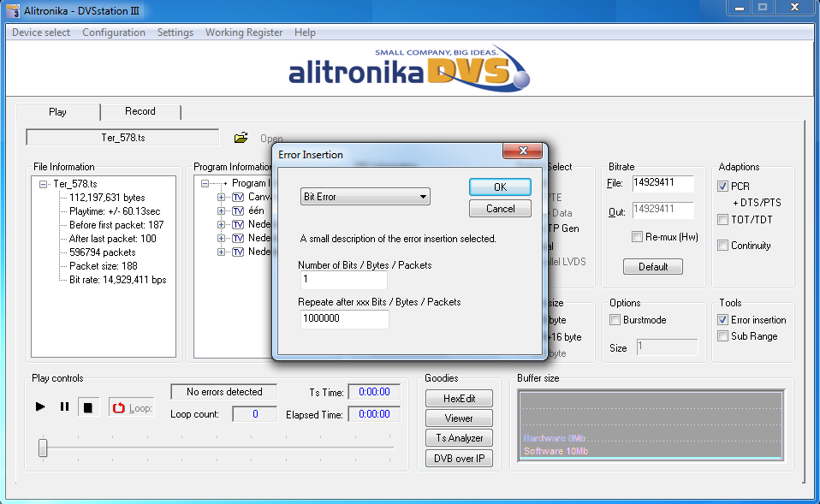
Task: Uncheck the PCR adaption checkbox
Action: pyautogui.click(x=722, y=186)
